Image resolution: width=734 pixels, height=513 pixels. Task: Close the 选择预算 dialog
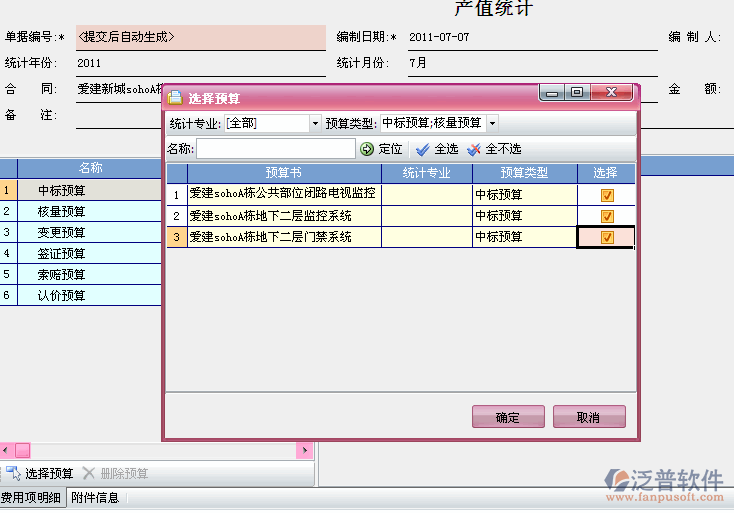point(611,92)
